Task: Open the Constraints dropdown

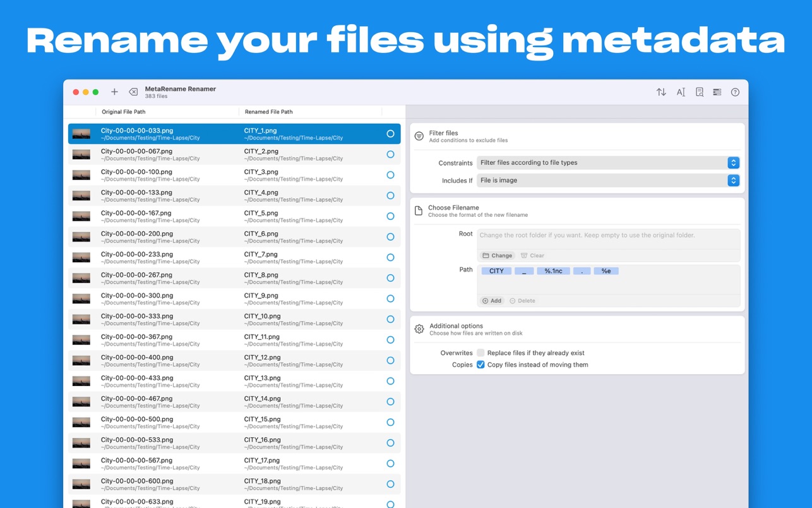Action: pos(607,163)
